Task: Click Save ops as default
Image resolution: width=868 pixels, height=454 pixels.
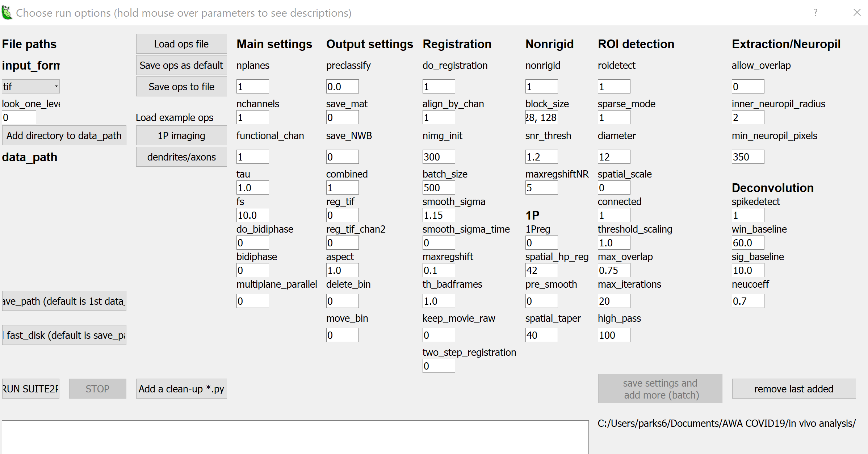Action: click(181, 65)
